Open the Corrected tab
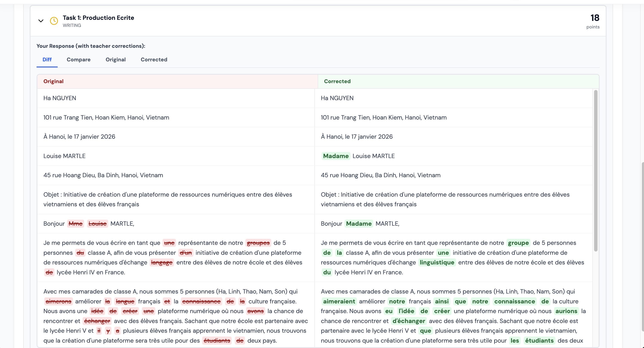The height and width of the screenshot is (348, 644). click(154, 60)
